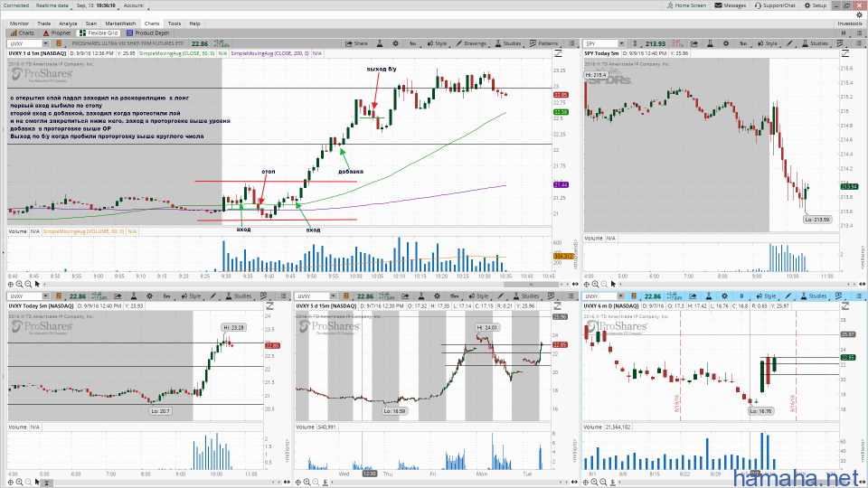Open the 5m timeframe selector in SPY chart

pos(743,43)
